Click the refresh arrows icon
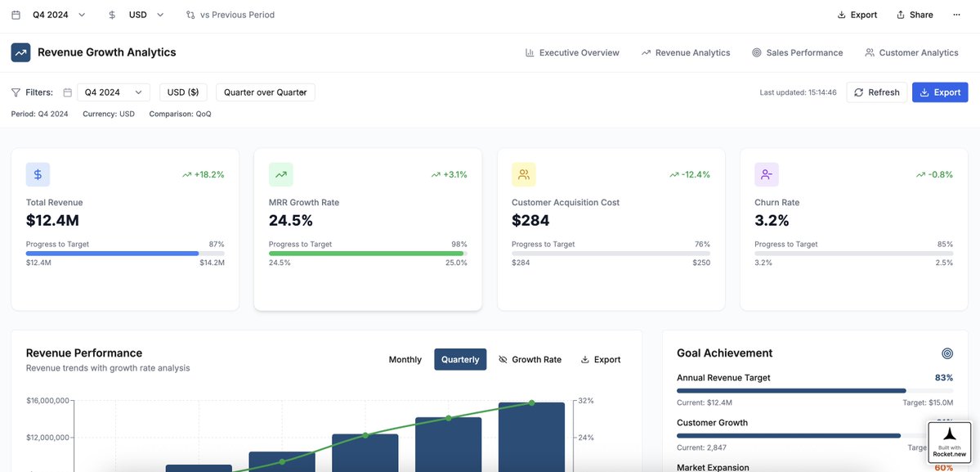 click(x=859, y=92)
